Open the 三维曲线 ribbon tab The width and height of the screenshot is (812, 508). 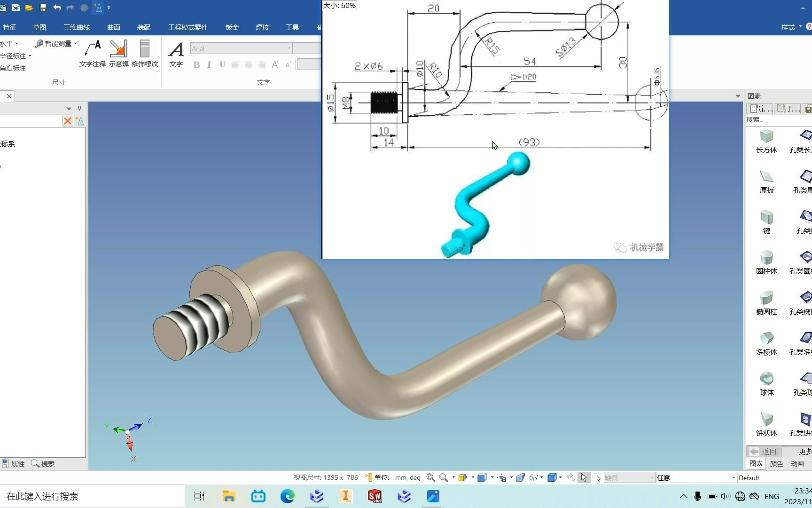click(x=77, y=27)
